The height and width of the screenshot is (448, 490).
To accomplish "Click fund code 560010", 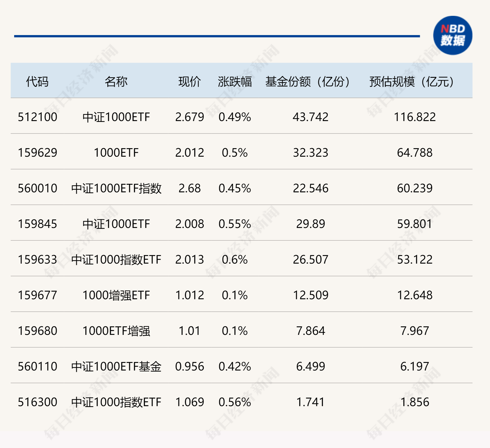I will (37, 188).
